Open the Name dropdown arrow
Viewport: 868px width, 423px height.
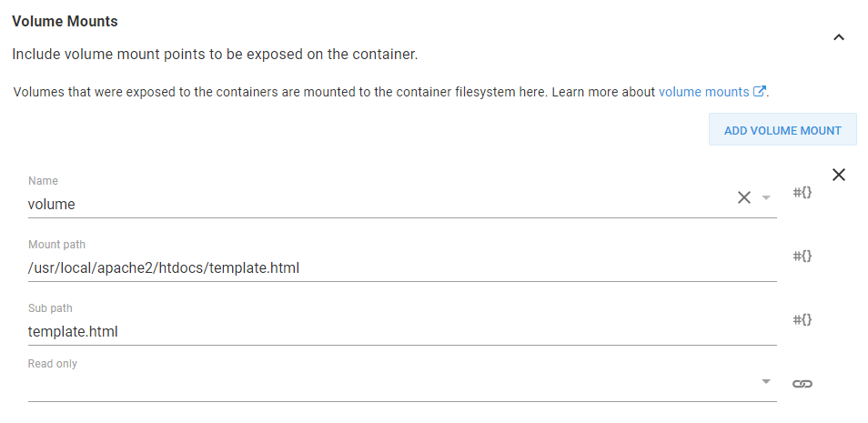tap(766, 197)
